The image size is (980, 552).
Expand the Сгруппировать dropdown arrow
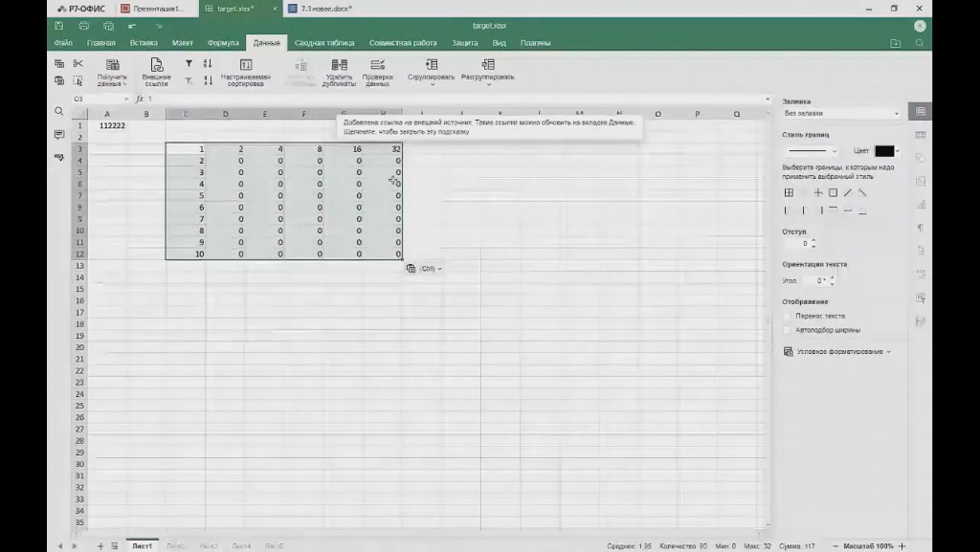432,84
